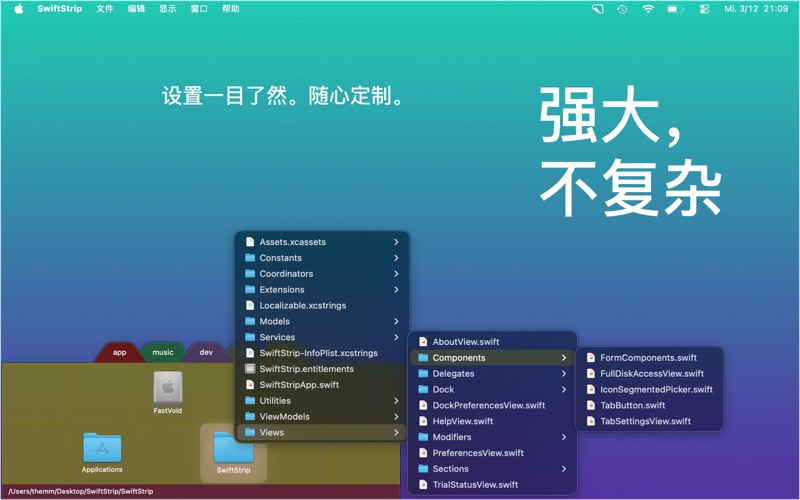Click the date and time clock

(756, 9)
